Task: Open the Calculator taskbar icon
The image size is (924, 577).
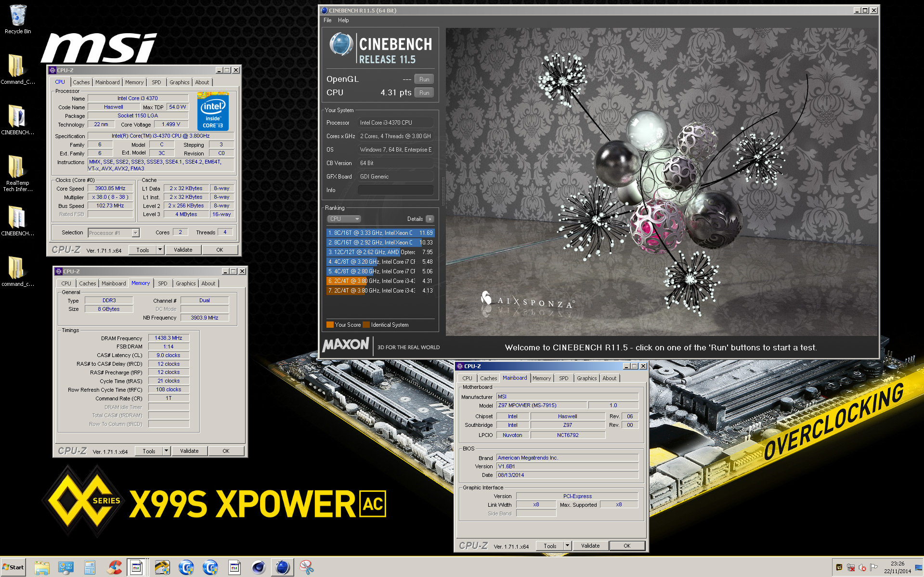Action: click(x=90, y=567)
